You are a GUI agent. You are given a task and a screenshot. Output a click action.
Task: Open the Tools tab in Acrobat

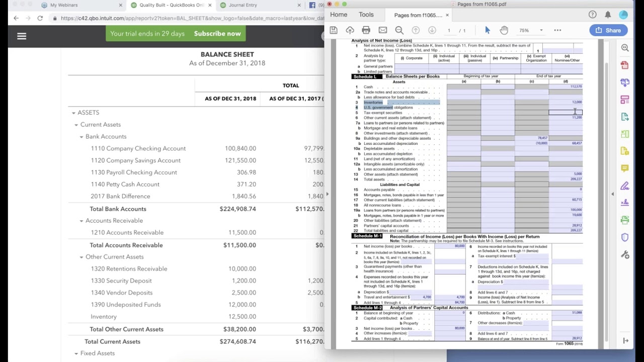(x=366, y=15)
